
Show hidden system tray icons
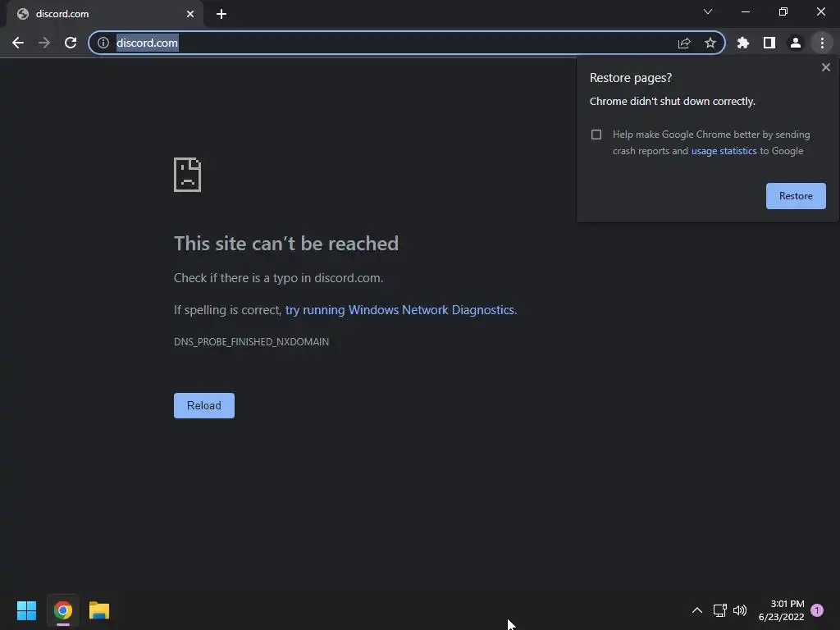(697, 610)
